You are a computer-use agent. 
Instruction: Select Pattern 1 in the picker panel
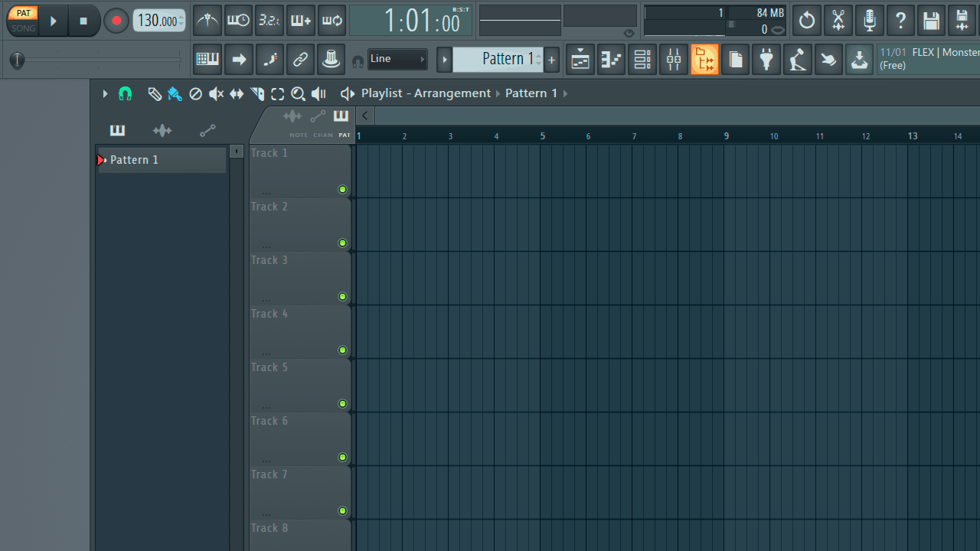[161, 159]
